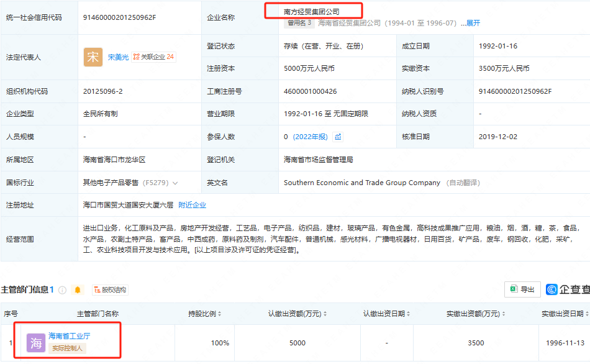Click industry 其他电子产品零售 text
The width and height of the screenshot is (590, 364).
click(111, 183)
